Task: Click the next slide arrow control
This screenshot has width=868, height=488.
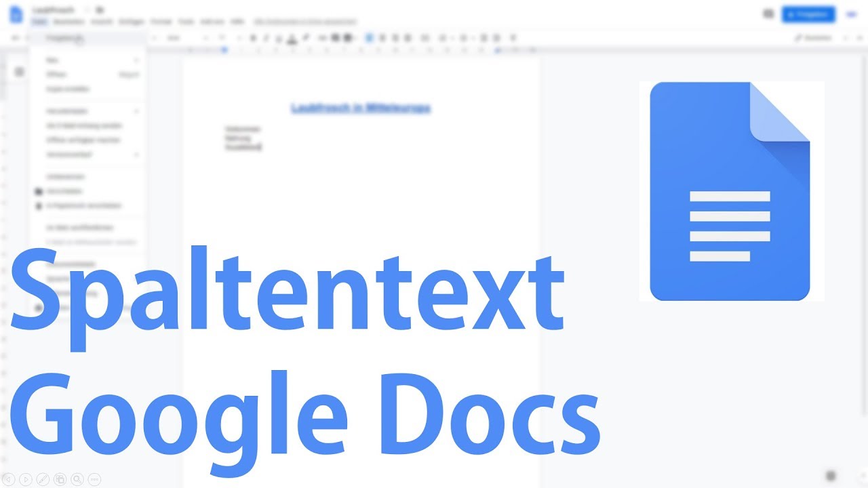Action: pyautogui.click(x=26, y=479)
